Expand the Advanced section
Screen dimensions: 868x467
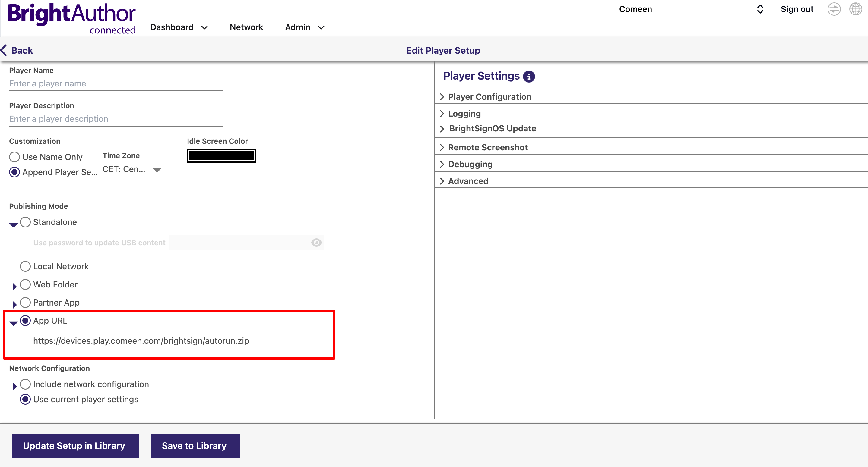click(x=651, y=181)
